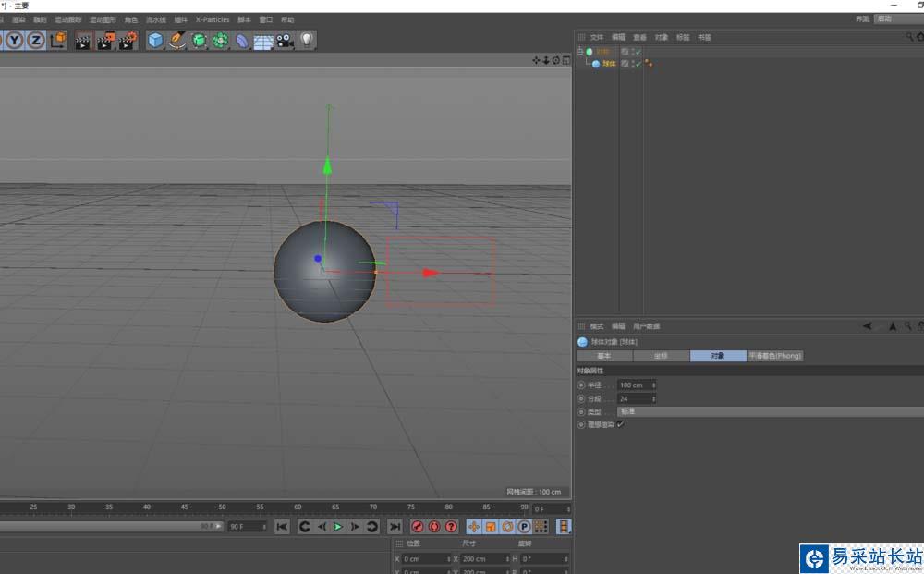
Task: Add a cube primitive from the toolbar
Action: pos(155,40)
